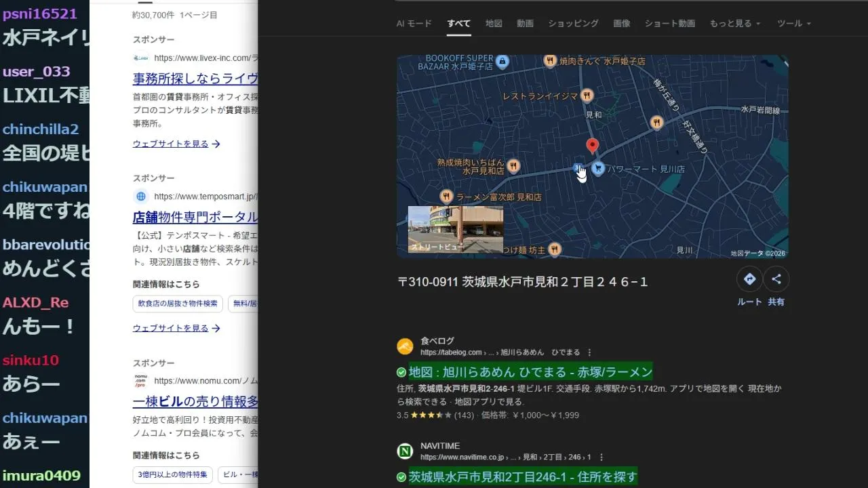
Task: Click the address text 〒310-0911 茨城県水戸市見和
Action: [x=523, y=282]
